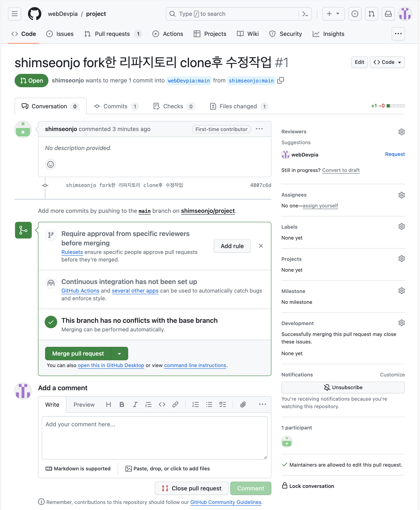The height and width of the screenshot is (510, 420).
Task: Click the Reviewers gear icon
Action: (x=401, y=131)
